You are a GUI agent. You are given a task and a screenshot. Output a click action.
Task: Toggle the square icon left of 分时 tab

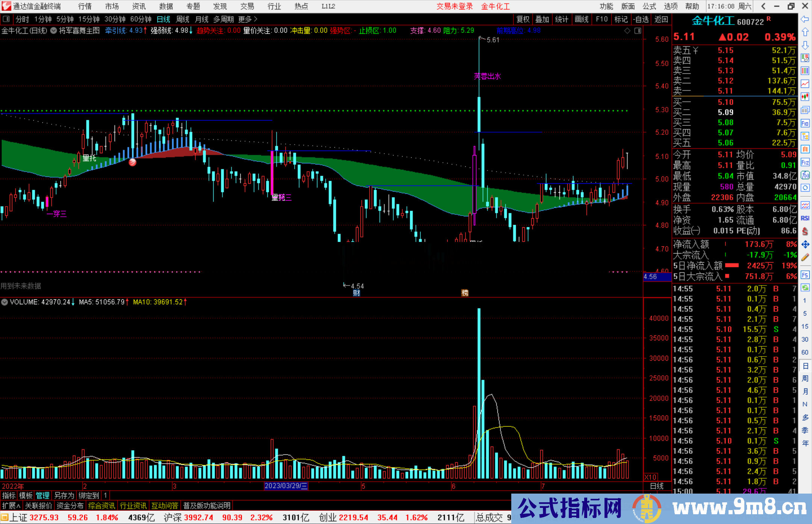click(x=6, y=19)
